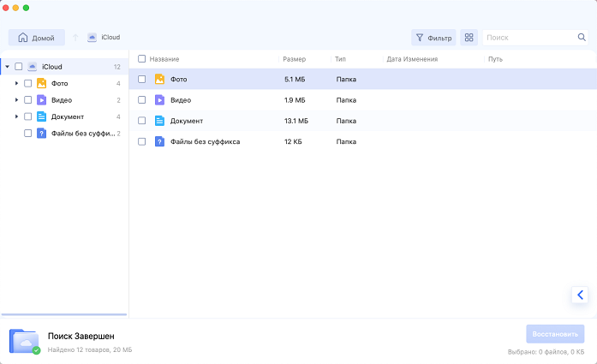Click the grid view icon in toolbar
Viewport: 597px width, 364px height.
[x=469, y=38]
